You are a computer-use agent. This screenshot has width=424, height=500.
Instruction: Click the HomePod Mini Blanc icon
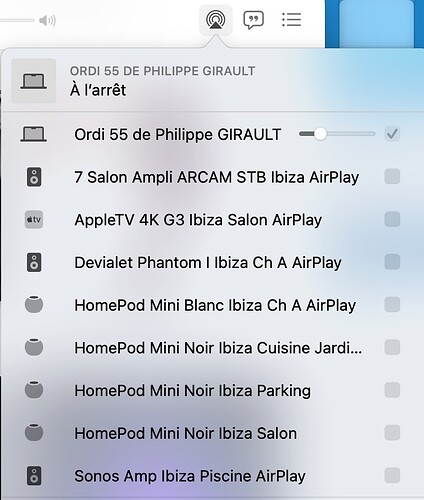click(34, 304)
